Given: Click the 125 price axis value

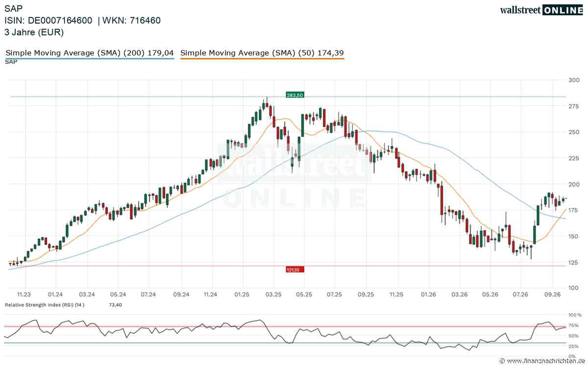Looking at the screenshot, I should click(x=574, y=262).
